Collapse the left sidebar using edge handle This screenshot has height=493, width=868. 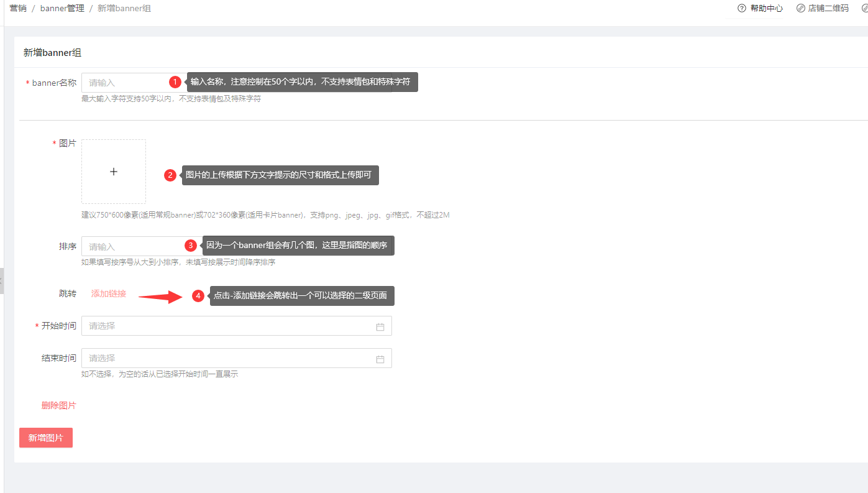2,281
